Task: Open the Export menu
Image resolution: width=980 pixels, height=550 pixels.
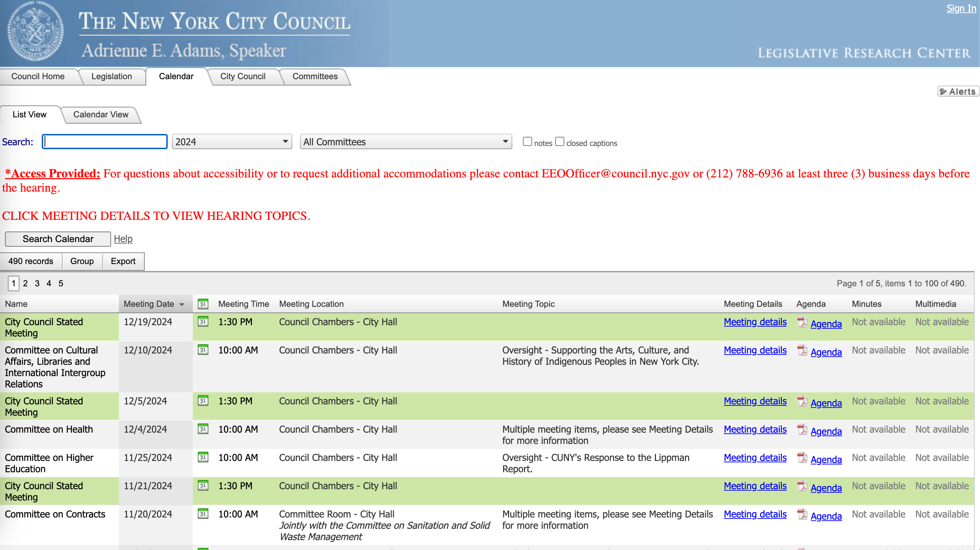Action: click(x=123, y=261)
